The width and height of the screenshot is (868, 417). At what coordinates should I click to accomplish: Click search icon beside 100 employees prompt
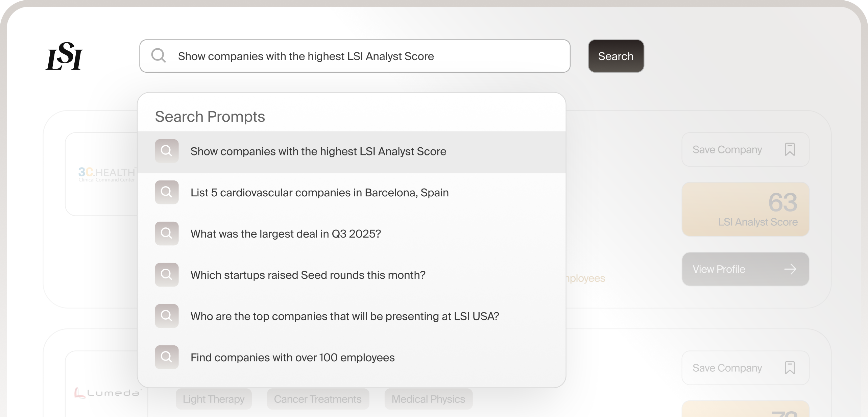click(167, 357)
